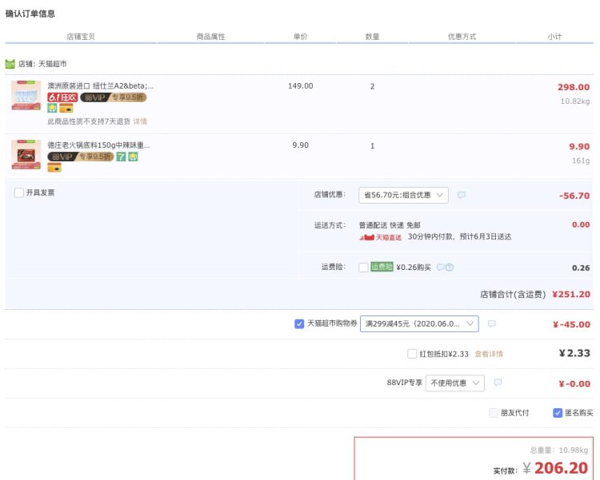Click the 88VIP discount amount ¥-0.00
The image size is (600, 480).
pyautogui.click(x=574, y=384)
